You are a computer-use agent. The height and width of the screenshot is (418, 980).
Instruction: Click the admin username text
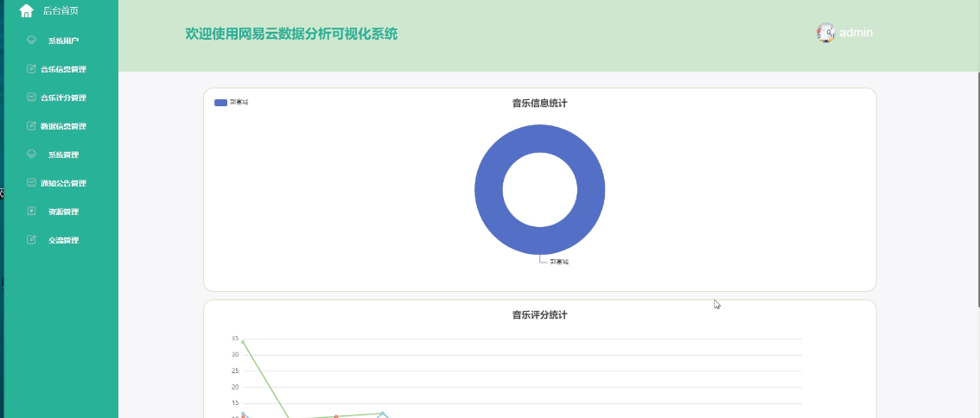(856, 33)
